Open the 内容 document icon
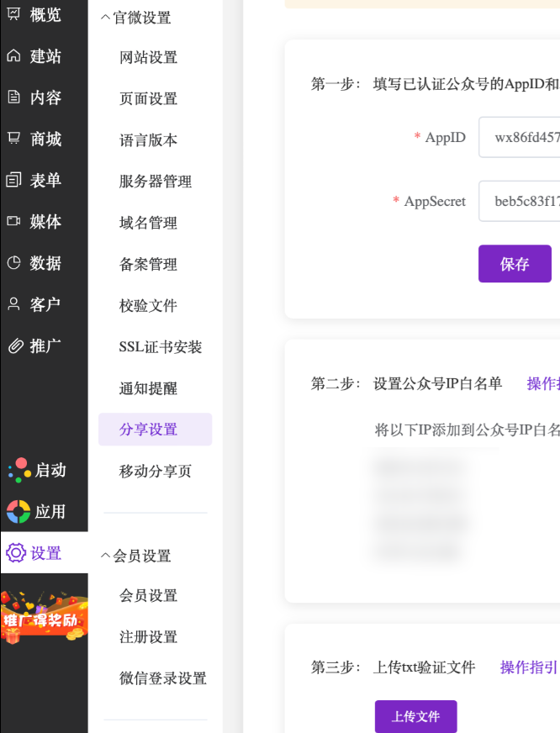The height and width of the screenshot is (733, 560). coord(13,97)
